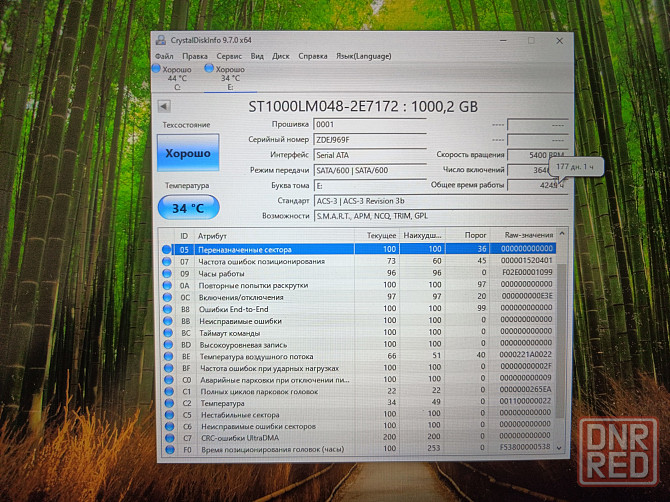Screen dimensions: 670x502
Task: Click status dot of row 0A
Action: click(167, 285)
